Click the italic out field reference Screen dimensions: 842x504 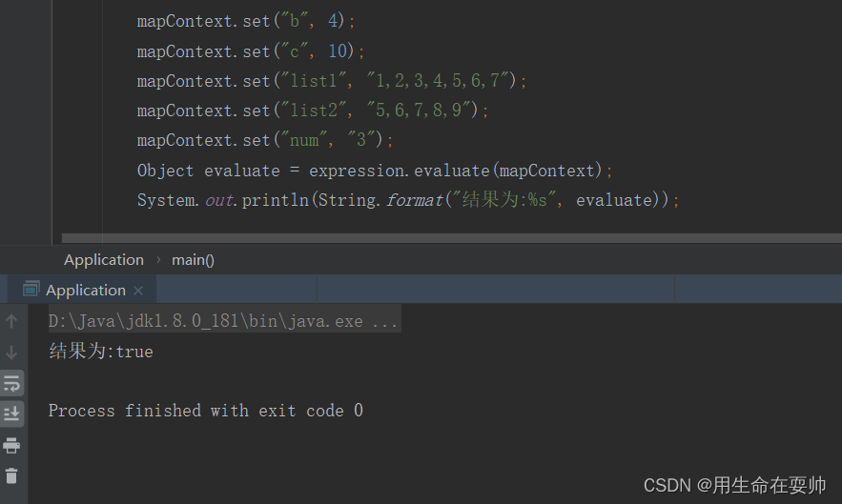[219, 201]
